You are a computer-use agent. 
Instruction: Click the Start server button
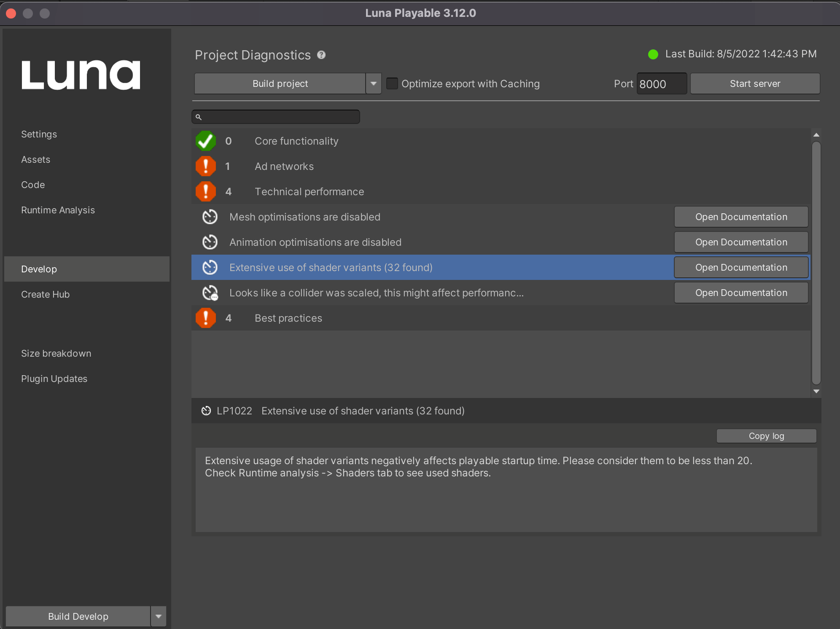755,83
